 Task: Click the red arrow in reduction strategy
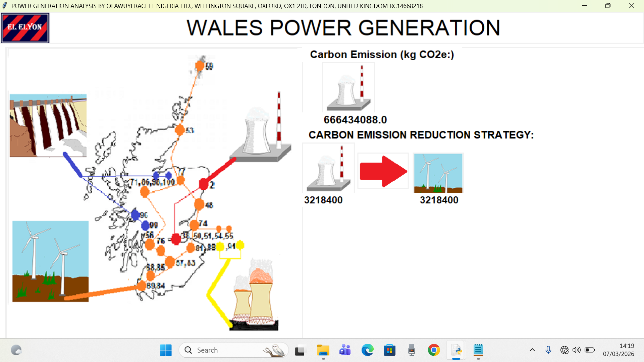(383, 171)
